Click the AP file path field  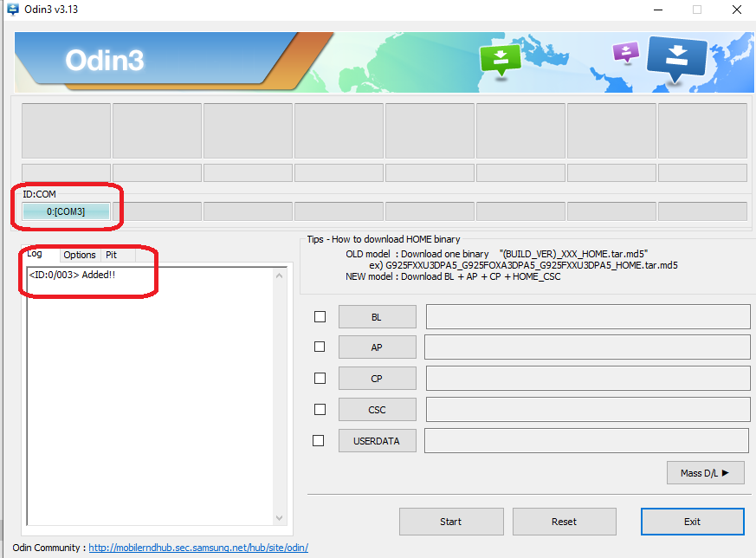(587, 347)
